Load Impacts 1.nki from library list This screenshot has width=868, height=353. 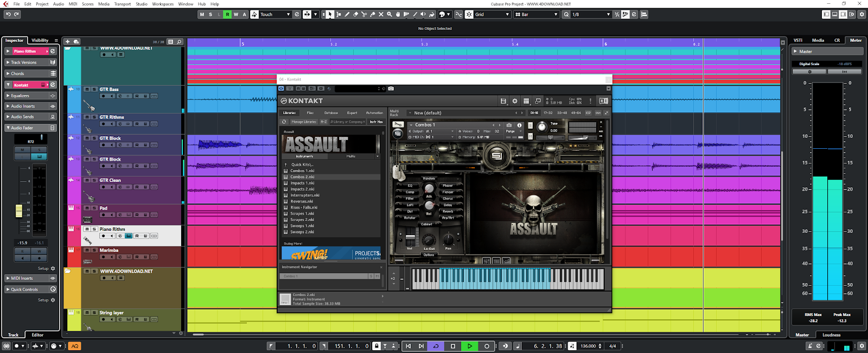coord(302,183)
